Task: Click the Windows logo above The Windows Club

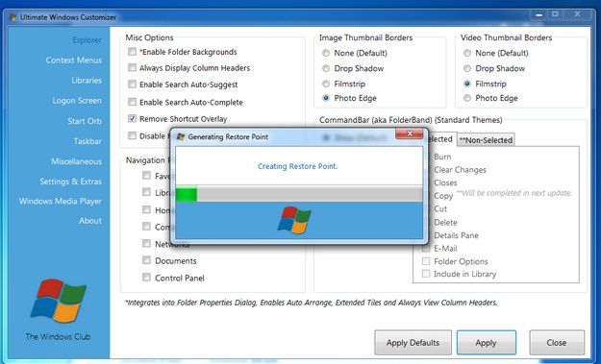Action: 59,301
